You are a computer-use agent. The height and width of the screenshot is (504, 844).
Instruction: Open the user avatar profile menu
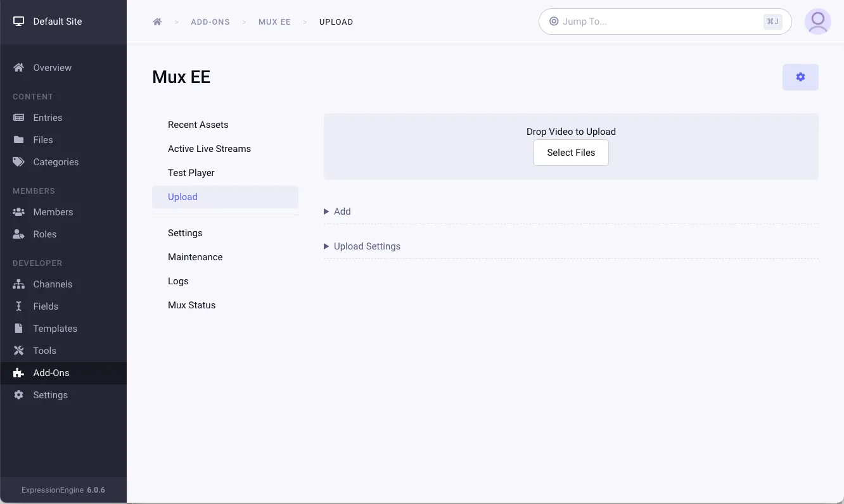click(817, 22)
